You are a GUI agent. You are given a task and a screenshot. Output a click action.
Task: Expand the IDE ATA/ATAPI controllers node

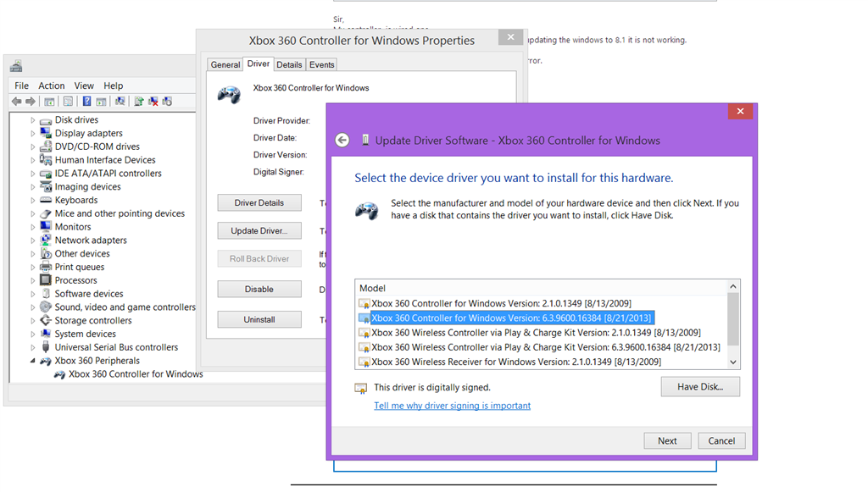pyautogui.click(x=33, y=174)
